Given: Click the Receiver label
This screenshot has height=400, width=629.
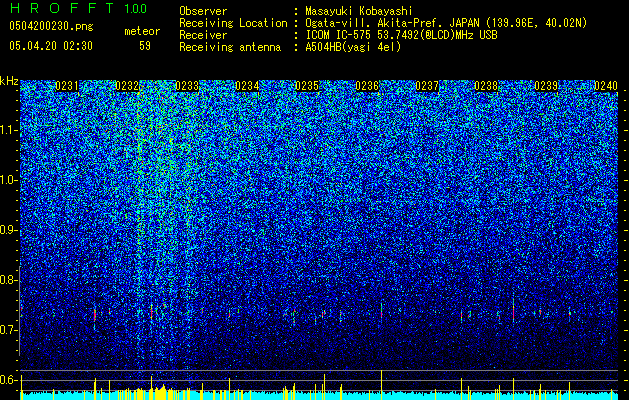Looking at the screenshot, I should [203, 35].
